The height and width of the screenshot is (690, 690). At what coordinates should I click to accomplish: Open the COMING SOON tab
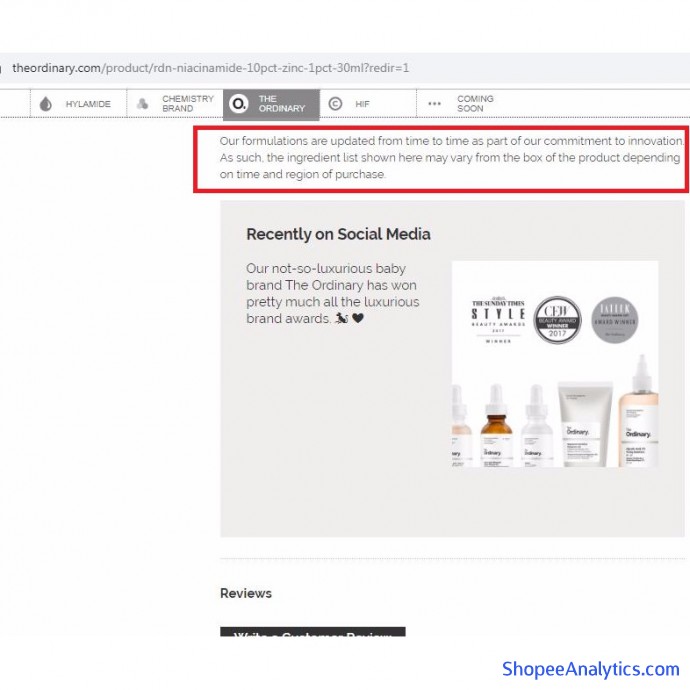point(475,104)
